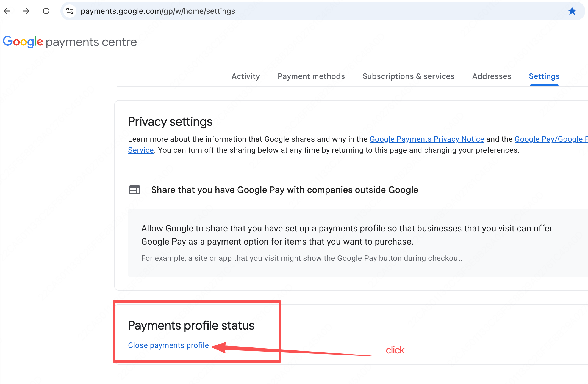Go forward with the browser forward arrow
This screenshot has height=384, width=588.
click(26, 11)
